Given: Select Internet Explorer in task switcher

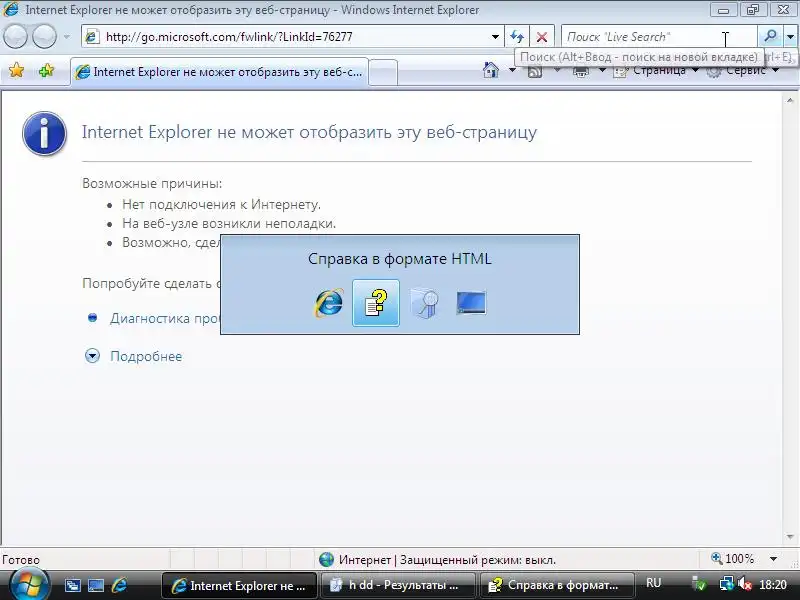Looking at the screenshot, I should tap(329, 303).
